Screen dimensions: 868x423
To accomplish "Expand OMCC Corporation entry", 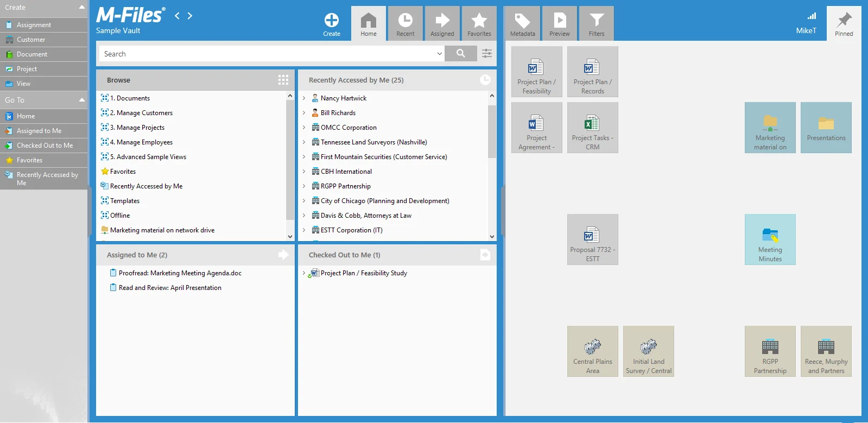I will (304, 128).
